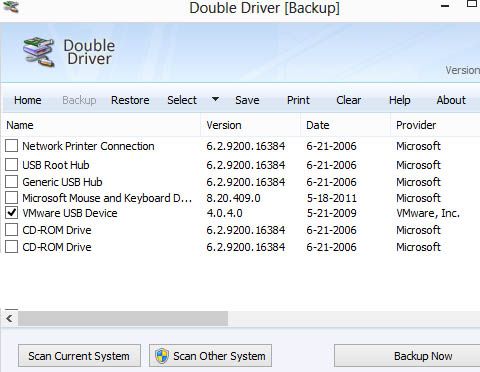Click the Select menu item

coord(182,100)
